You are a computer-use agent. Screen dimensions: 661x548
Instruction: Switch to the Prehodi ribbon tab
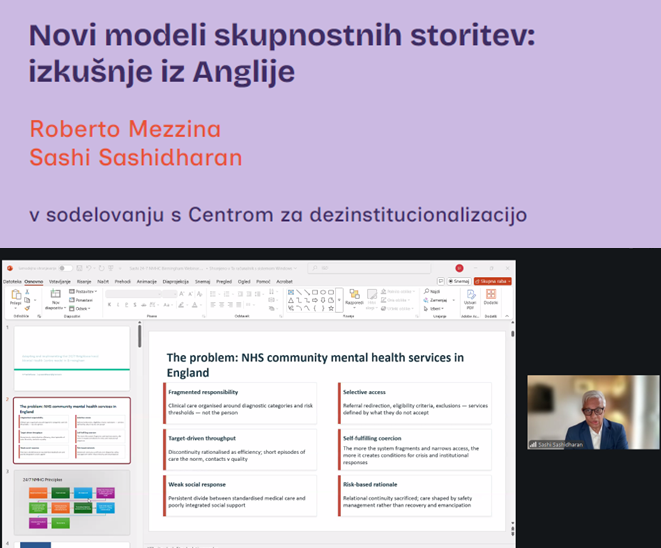(x=123, y=282)
